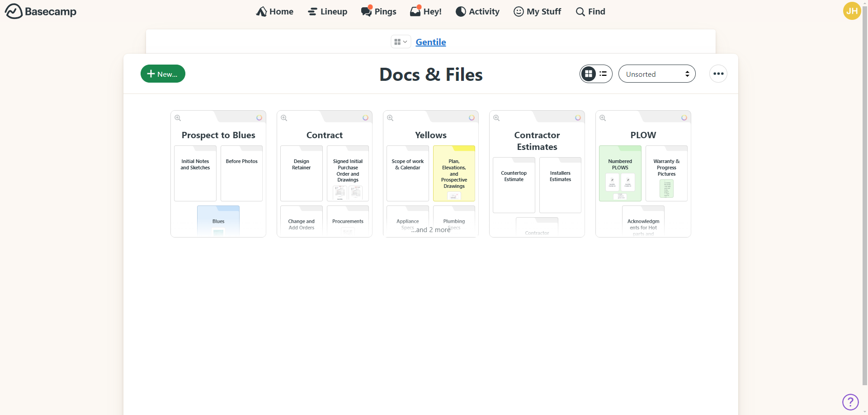
Task: Open the Unsorted sort dropdown
Action: pos(656,74)
